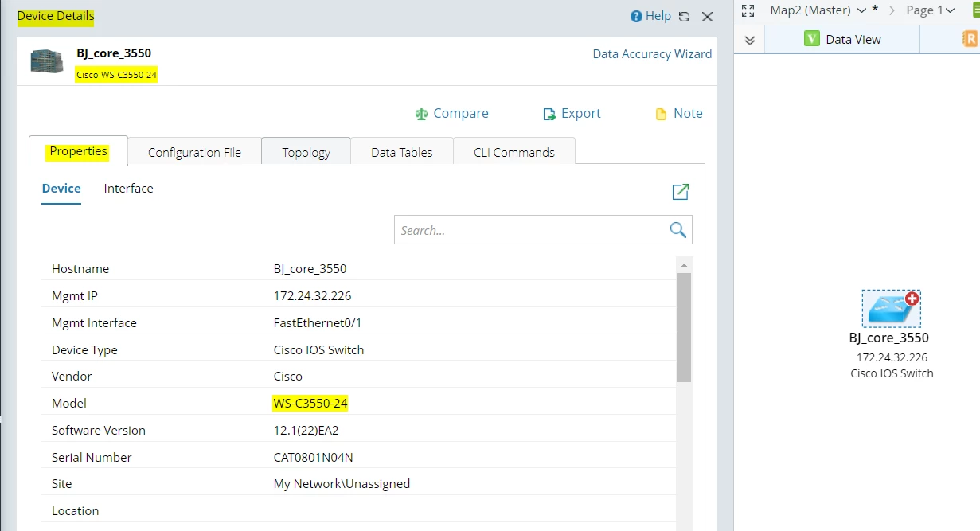980x531 pixels.
Task: Open the CLI Commands tab
Action: click(x=514, y=152)
